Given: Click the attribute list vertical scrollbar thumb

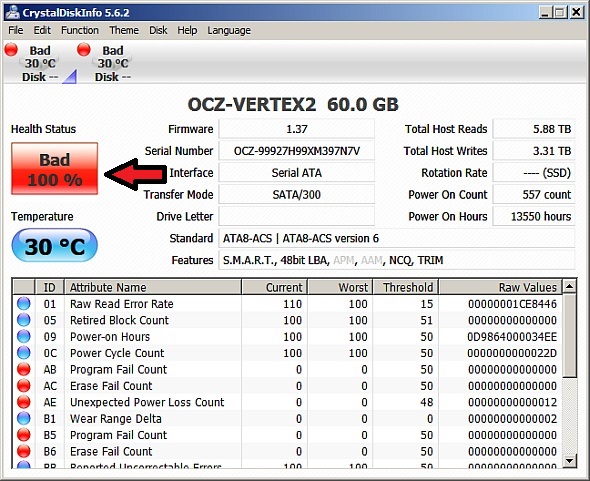Looking at the screenshot, I should (x=570, y=336).
